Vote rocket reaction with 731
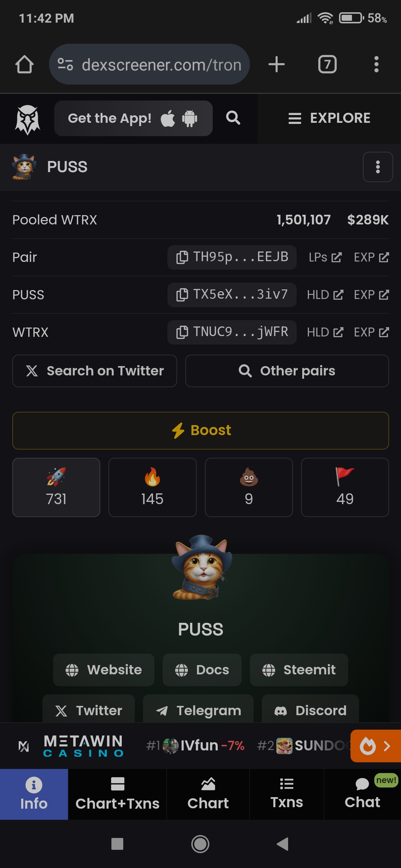The image size is (401, 868). point(56,487)
